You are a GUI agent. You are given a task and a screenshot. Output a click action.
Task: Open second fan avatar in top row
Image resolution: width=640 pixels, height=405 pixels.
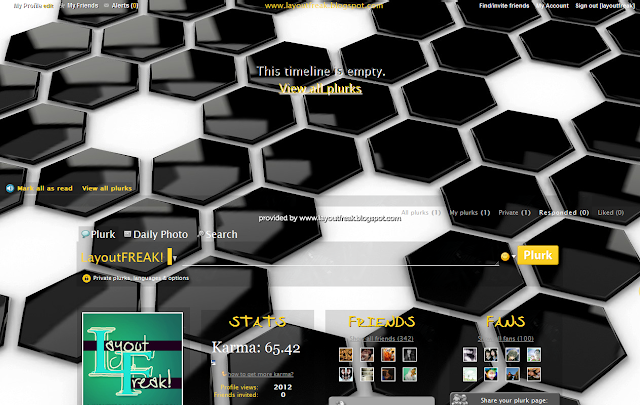491,354
